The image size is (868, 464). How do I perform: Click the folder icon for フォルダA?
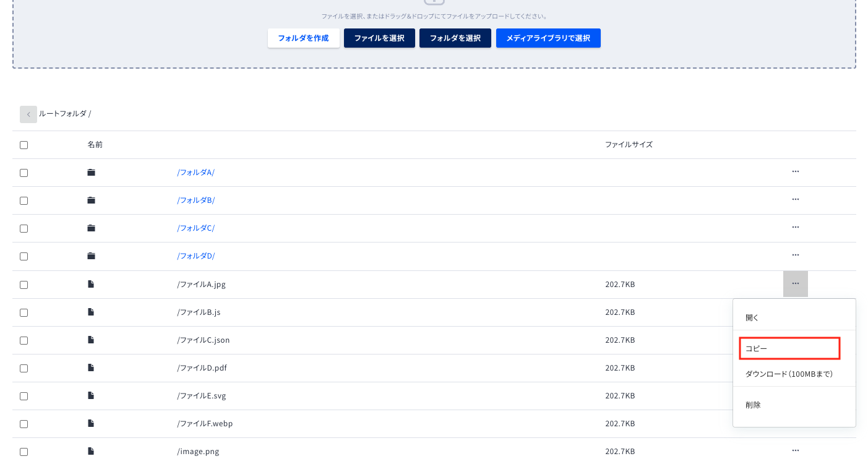[91, 173]
